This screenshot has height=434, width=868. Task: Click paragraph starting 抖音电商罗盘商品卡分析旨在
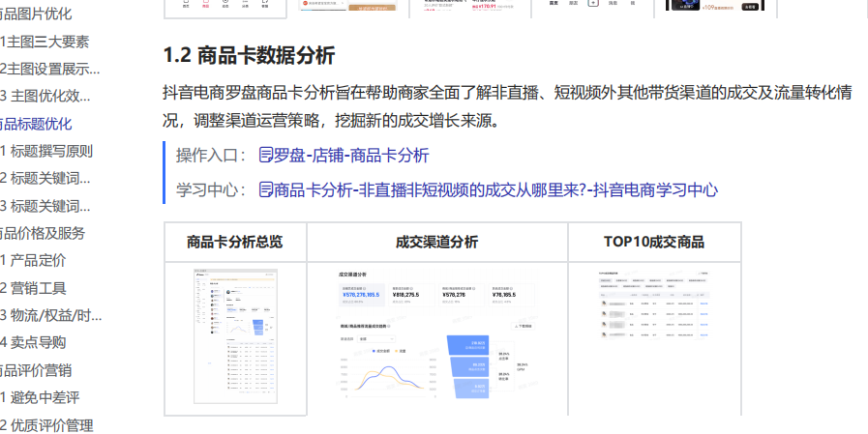click(x=507, y=106)
